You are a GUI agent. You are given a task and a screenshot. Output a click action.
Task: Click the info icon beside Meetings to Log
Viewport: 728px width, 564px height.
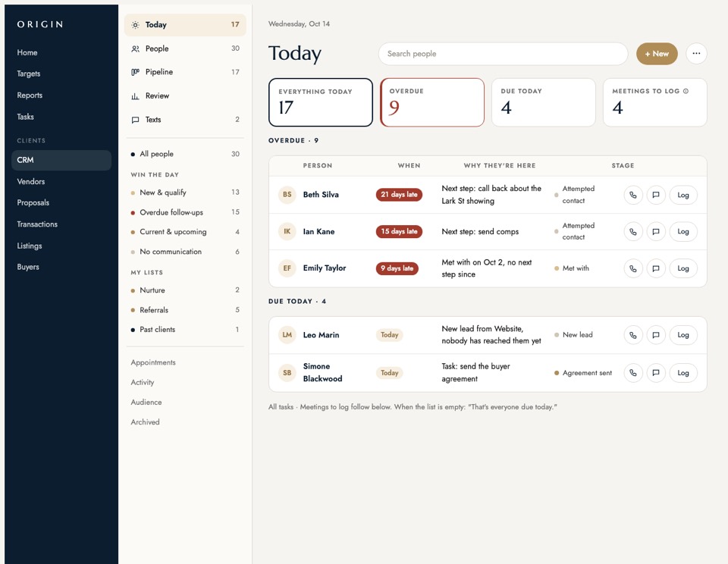click(x=686, y=91)
